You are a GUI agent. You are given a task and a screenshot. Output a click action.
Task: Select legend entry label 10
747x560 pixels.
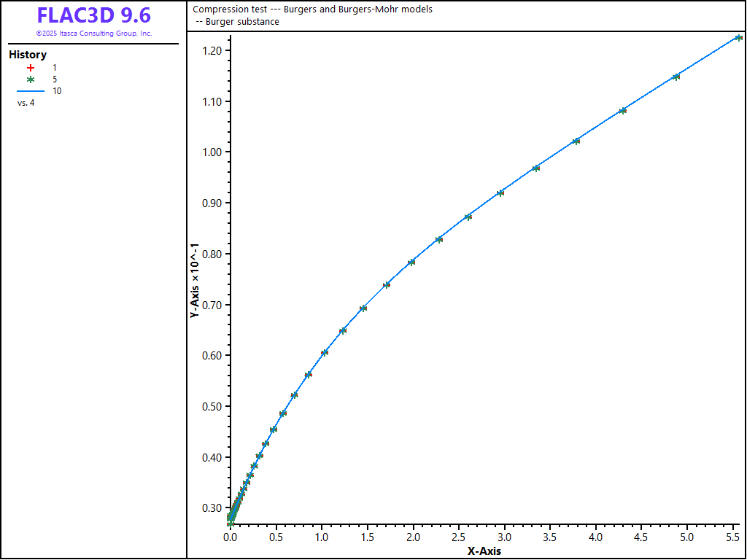pos(57,91)
